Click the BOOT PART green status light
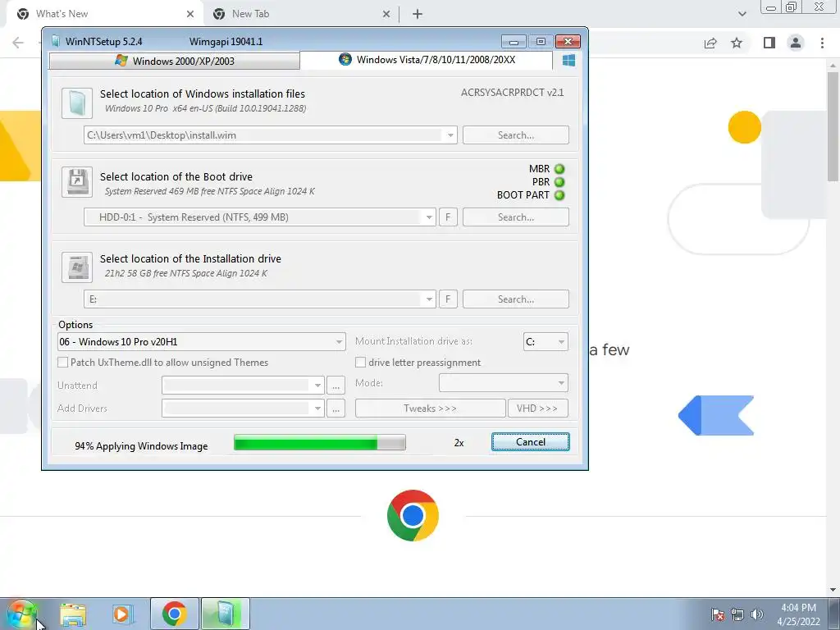Image resolution: width=840 pixels, height=630 pixels. pyautogui.click(x=559, y=195)
